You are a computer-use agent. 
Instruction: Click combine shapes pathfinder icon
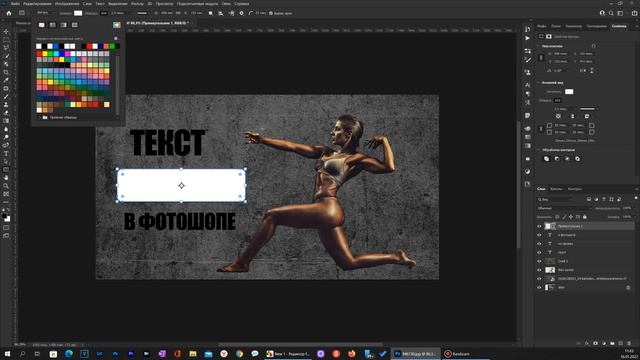[547, 159]
